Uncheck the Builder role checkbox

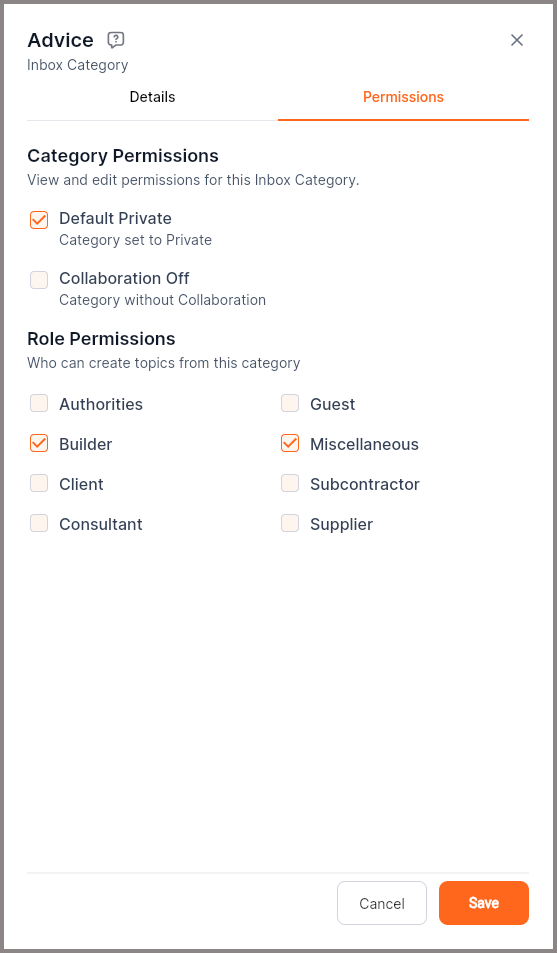[x=39, y=444]
